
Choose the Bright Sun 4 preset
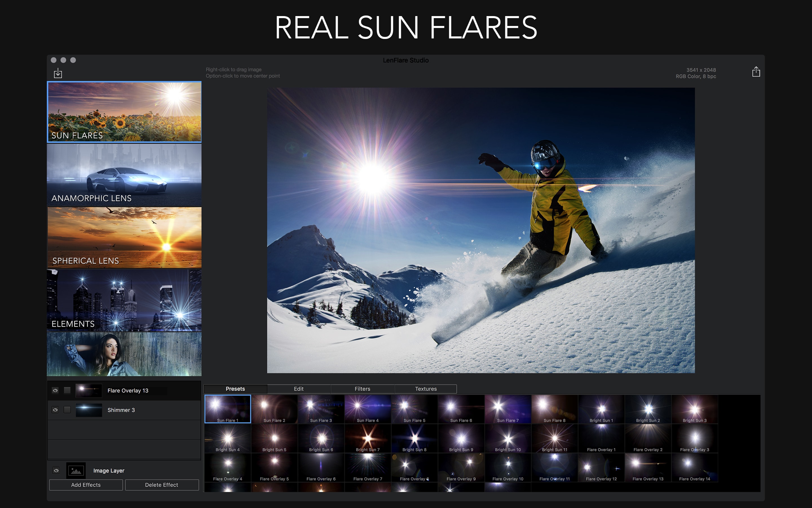coord(228,439)
